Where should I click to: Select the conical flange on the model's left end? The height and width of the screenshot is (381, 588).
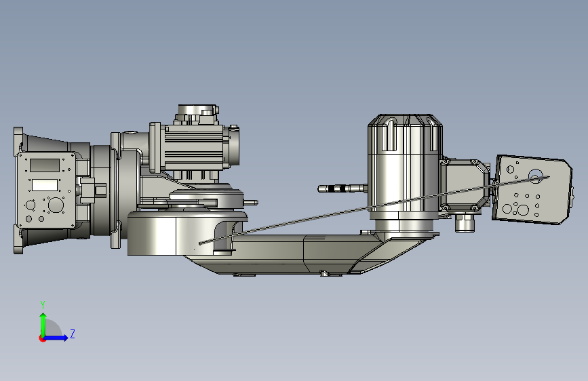click(43, 145)
